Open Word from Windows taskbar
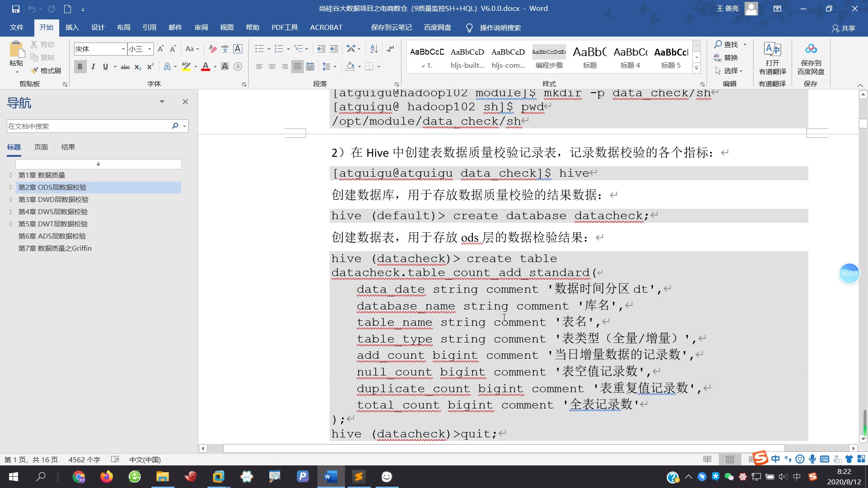Viewport: 868px width, 488px height. [x=330, y=477]
